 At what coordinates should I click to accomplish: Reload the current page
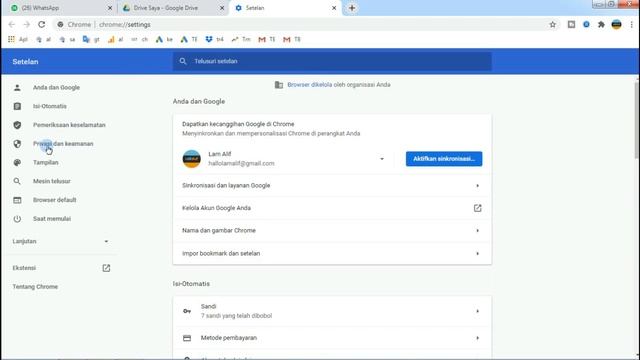point(42,24)
